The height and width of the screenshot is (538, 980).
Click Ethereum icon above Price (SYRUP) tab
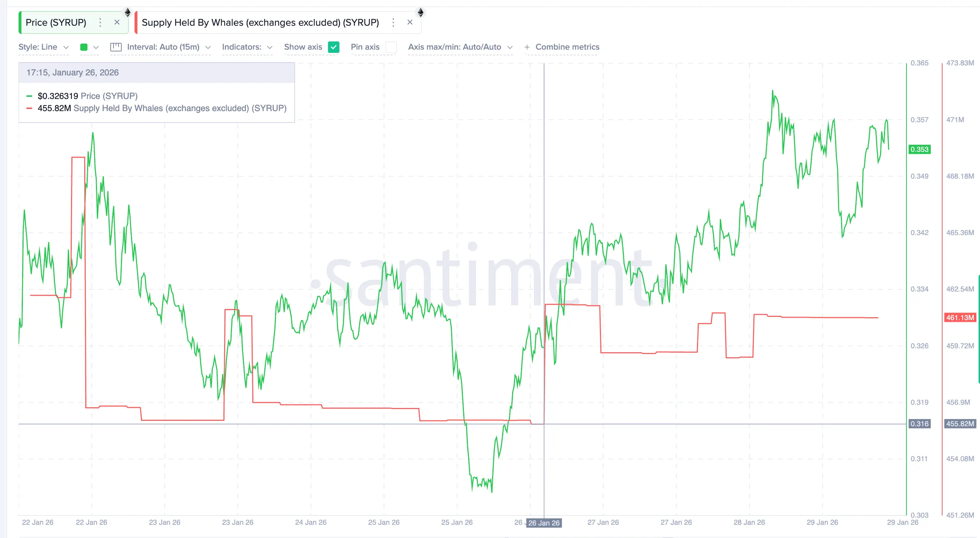tap(128, 12)
